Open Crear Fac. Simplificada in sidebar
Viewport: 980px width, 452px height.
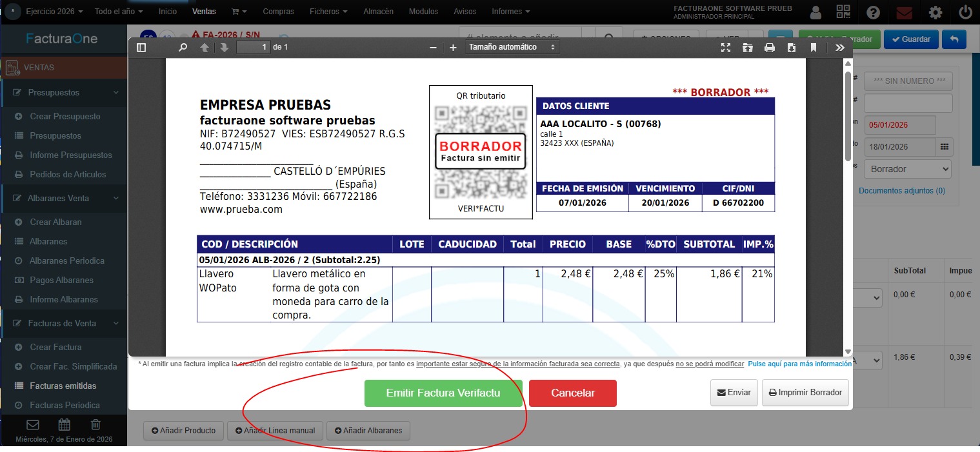74,367
